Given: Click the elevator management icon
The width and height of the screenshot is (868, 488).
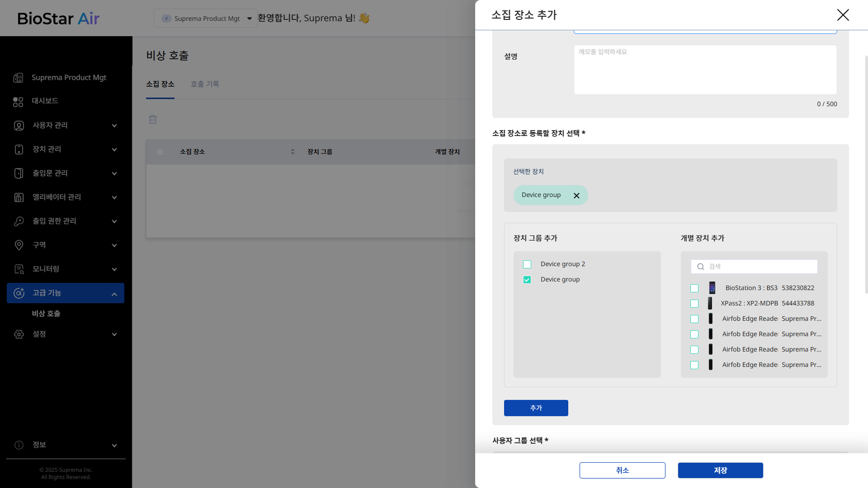Looking at the screenshot, I should pyautogui.click(x=19, y=197).
